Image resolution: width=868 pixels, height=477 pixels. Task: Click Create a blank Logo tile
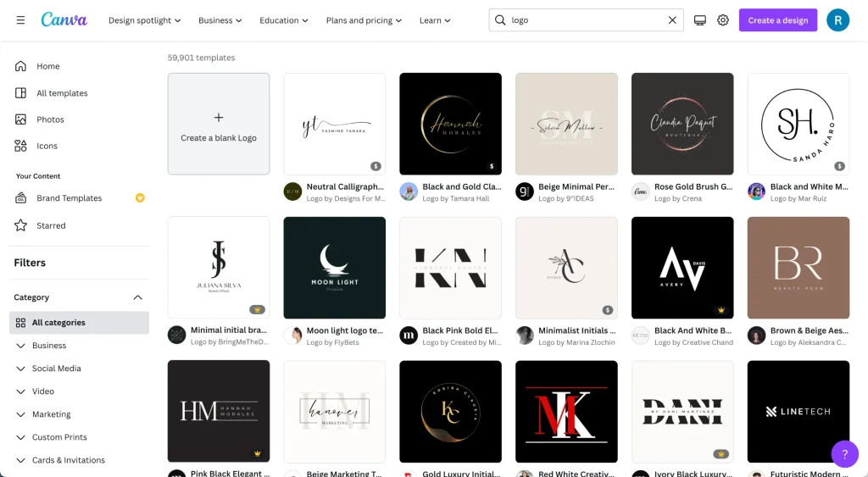[x=218, y=124]
